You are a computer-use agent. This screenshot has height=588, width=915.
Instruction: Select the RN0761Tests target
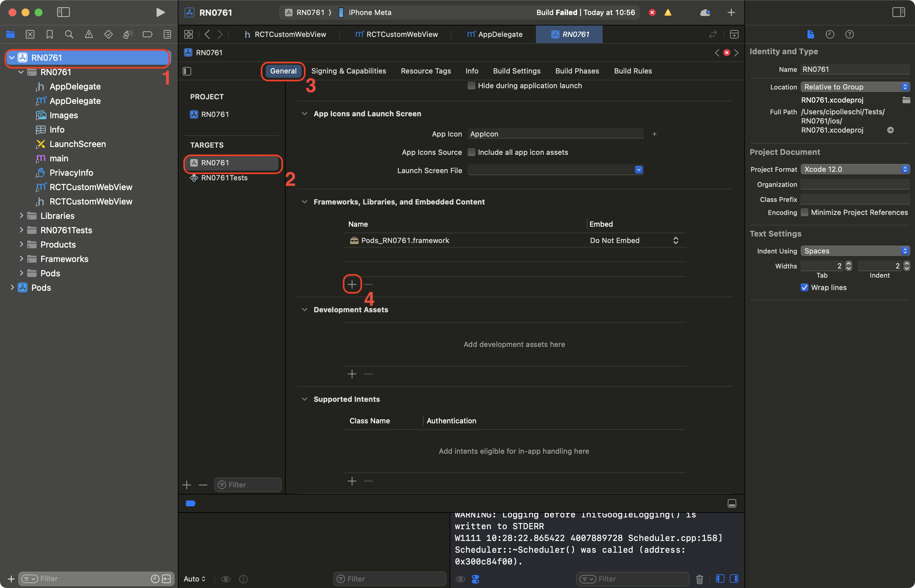click(x=224, y=178)
